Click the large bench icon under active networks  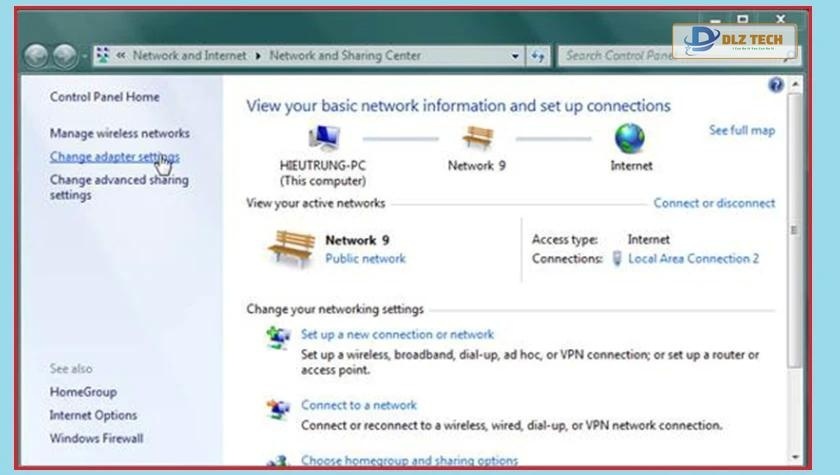pos(291,248)
